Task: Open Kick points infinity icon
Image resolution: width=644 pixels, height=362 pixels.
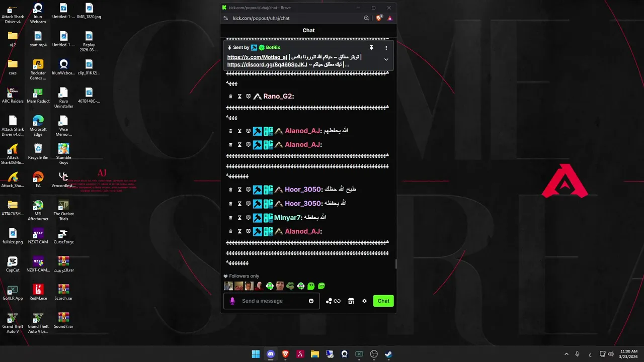Action: tap(337, 301)
